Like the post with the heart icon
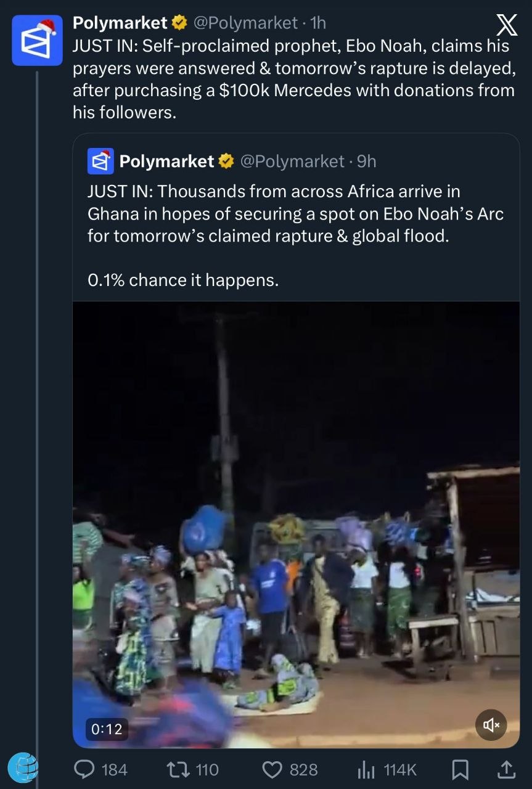Viewport: 532px width, 789px height. [x=272, y=769]
